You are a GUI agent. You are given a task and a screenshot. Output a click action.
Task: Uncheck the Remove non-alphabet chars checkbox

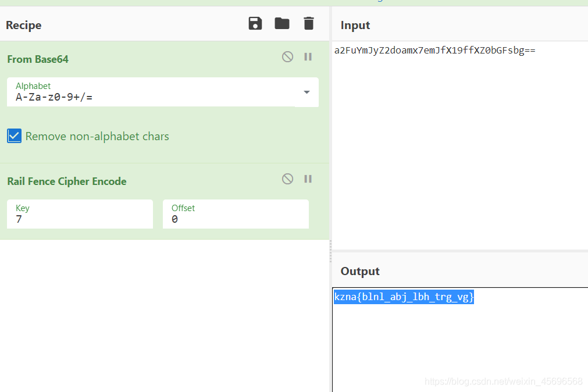point(15,136)
